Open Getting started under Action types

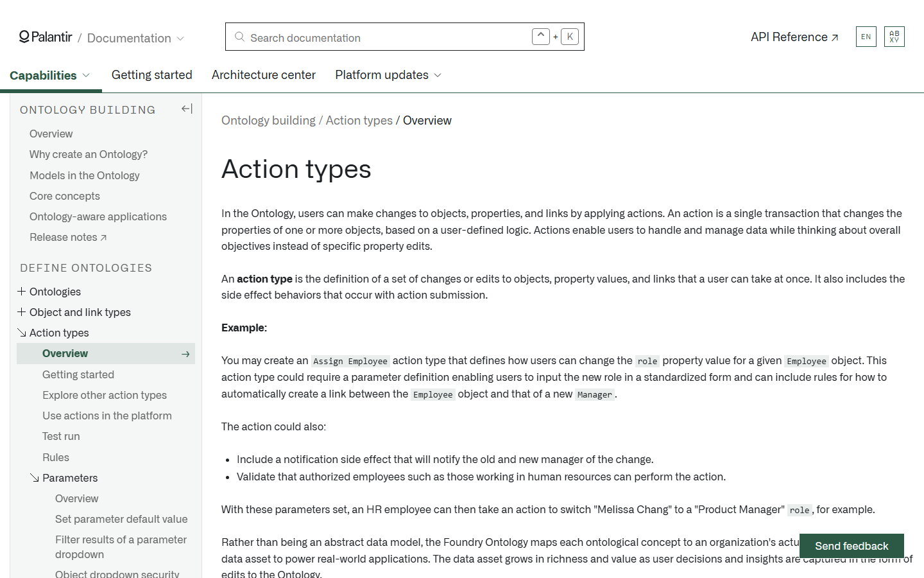point(78,374)
